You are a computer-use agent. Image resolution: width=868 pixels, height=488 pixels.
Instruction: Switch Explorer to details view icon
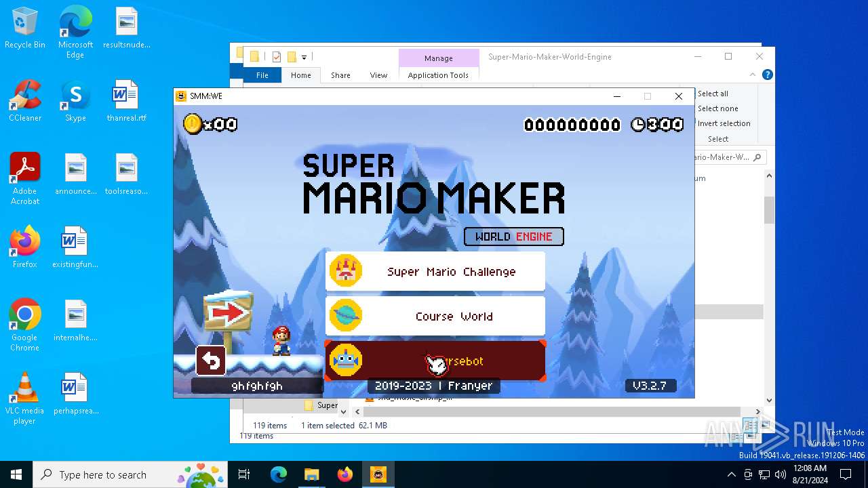[x=750, y=425]
